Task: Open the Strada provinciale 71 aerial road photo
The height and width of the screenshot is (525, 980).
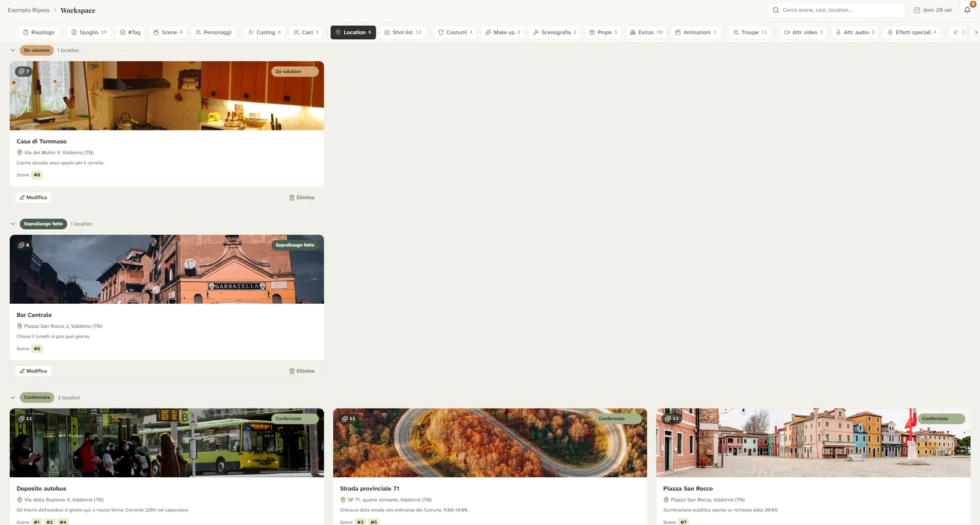Action: click(490, 443)
